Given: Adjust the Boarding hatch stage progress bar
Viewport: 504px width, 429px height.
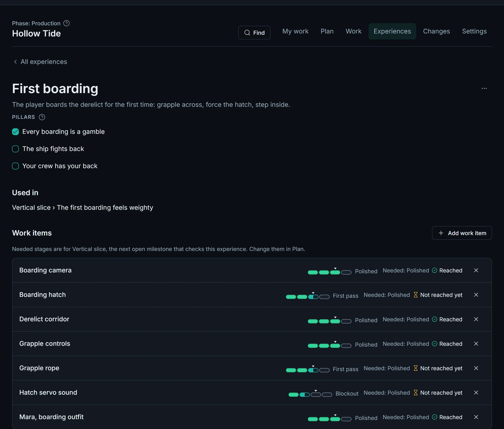Looking at the screenshot, I should coord(307,296).
